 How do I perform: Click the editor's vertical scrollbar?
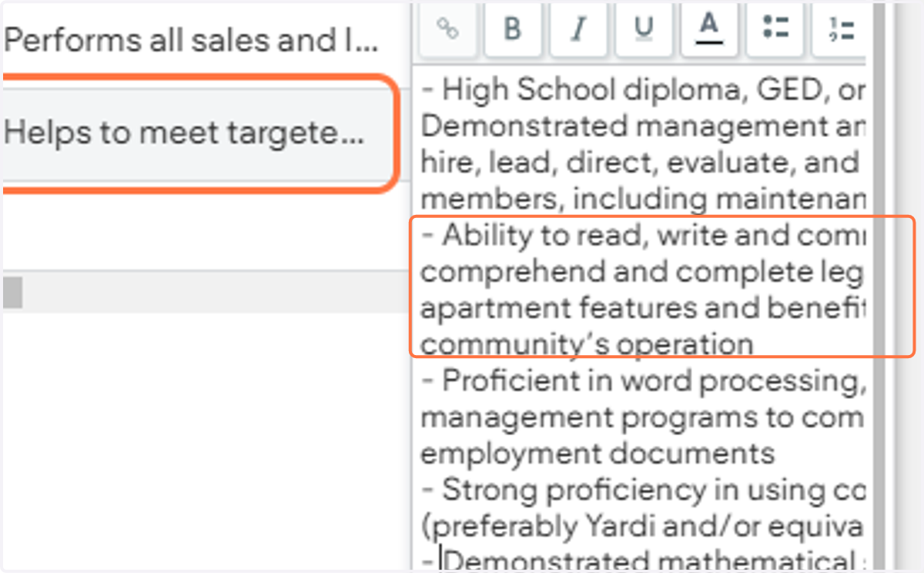point(877,285)
